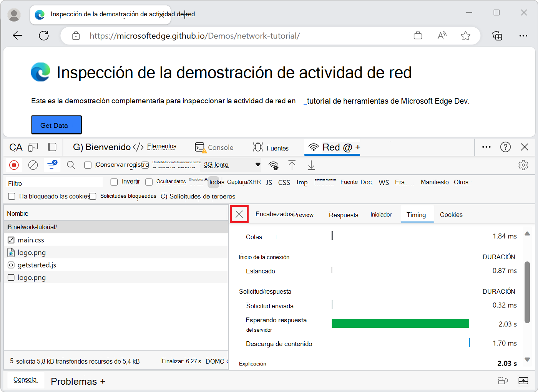The width and height of the screenshot is (538, 392).
Task: Add this page to favorites with the star
Action: [466, 36]
